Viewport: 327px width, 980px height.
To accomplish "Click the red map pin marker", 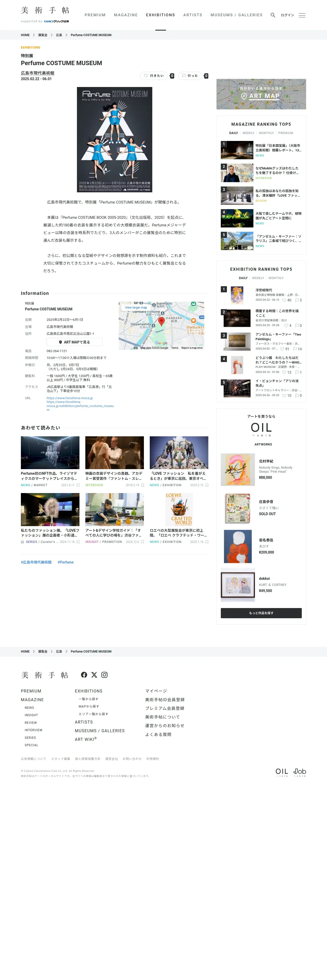I will pos(161,322).
